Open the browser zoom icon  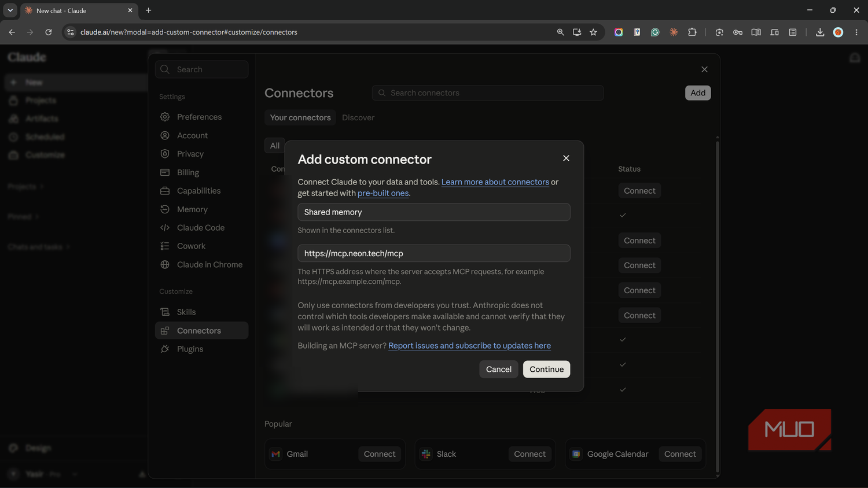tap(560, 32)
